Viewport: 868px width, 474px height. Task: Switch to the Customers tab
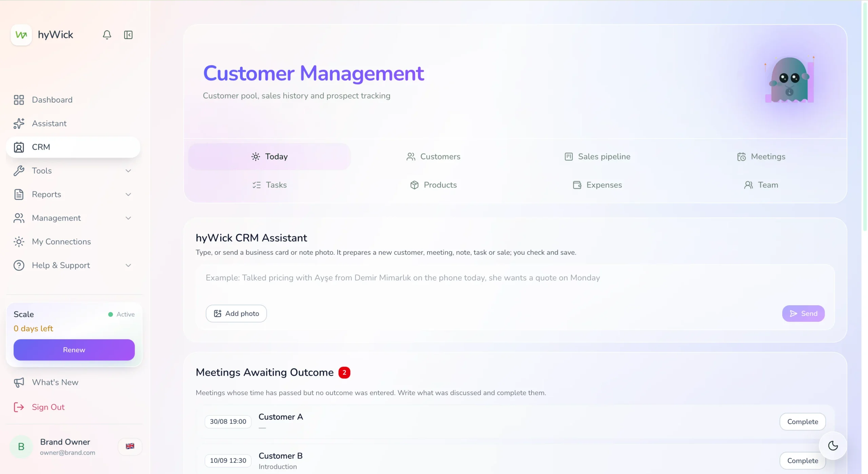[x=433, y=157]
